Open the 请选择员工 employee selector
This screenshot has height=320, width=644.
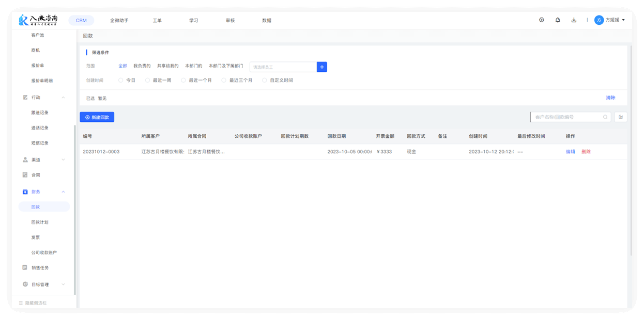283,67
